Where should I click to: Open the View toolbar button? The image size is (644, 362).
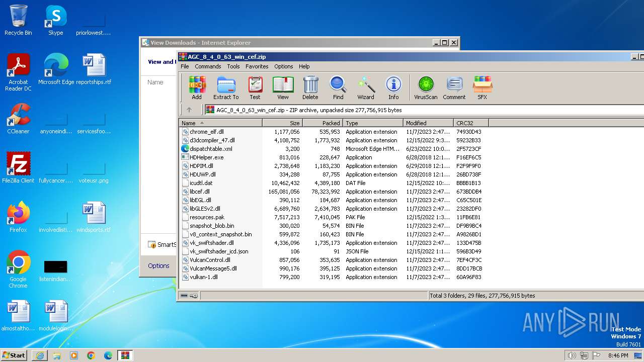283,87
